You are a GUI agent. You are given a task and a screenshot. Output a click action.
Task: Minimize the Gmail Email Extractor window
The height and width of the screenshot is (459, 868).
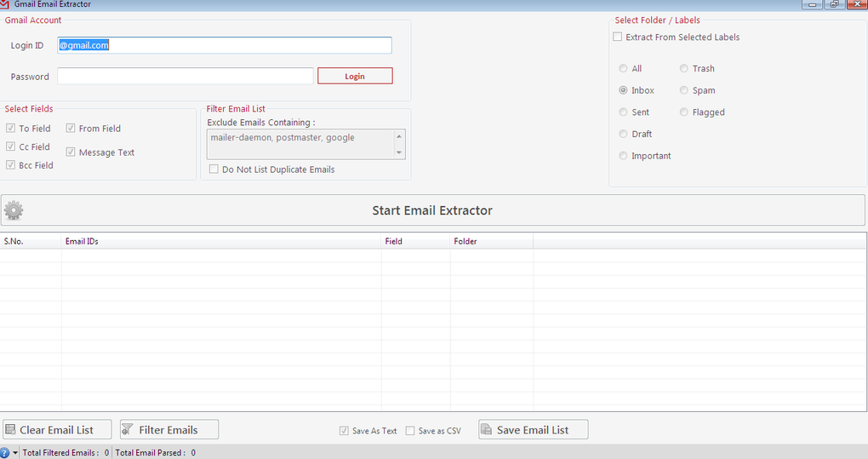coord(812,4)
